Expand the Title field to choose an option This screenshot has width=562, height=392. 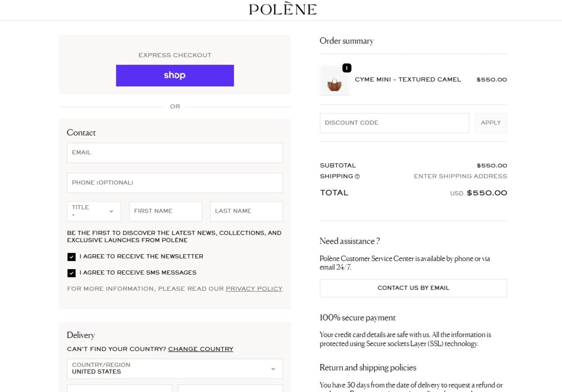click(93, 211)
